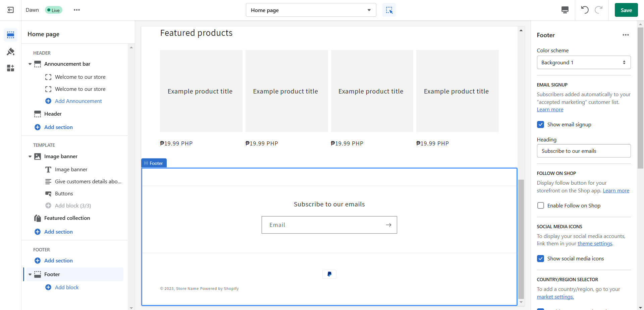Click the Live status badge
Viewport: 644px width, 310px height.
(54, 10)
